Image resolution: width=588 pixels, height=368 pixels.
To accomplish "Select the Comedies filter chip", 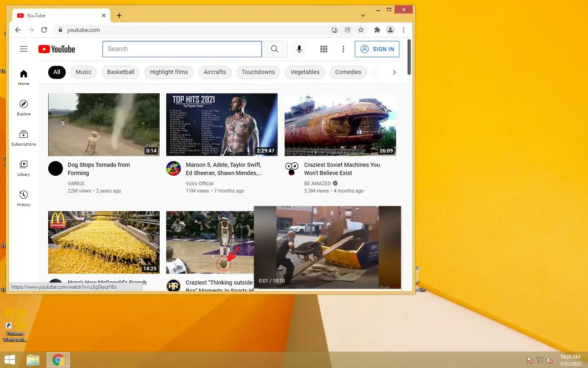I will tap(348, 72).
